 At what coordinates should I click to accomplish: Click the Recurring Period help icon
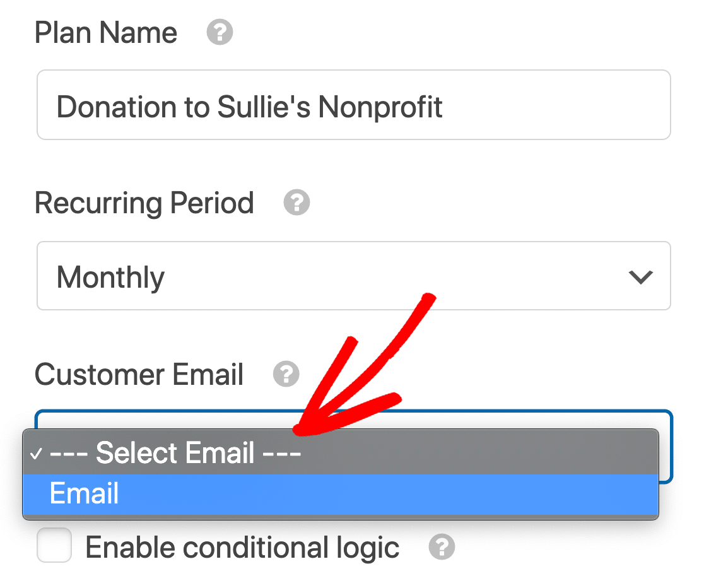click(x=296, y=203)
